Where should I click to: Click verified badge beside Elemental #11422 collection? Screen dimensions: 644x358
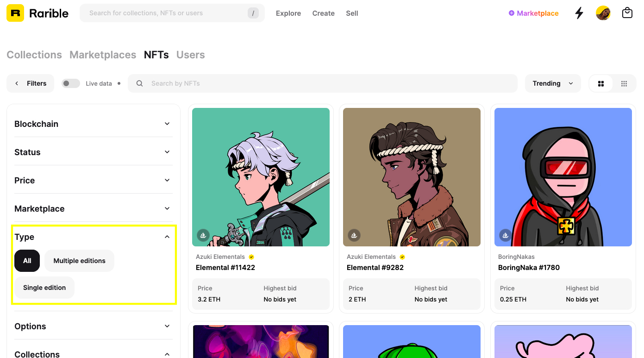tap(251, 257)
